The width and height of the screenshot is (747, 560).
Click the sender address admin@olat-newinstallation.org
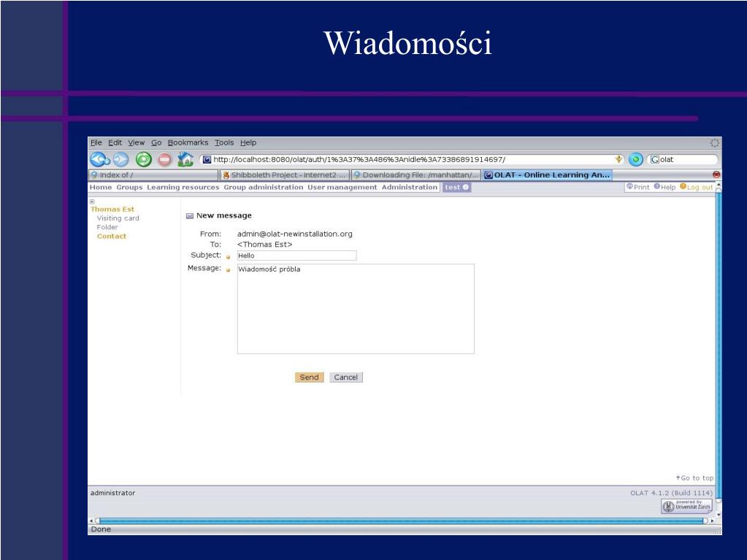[x=295, y=234]
